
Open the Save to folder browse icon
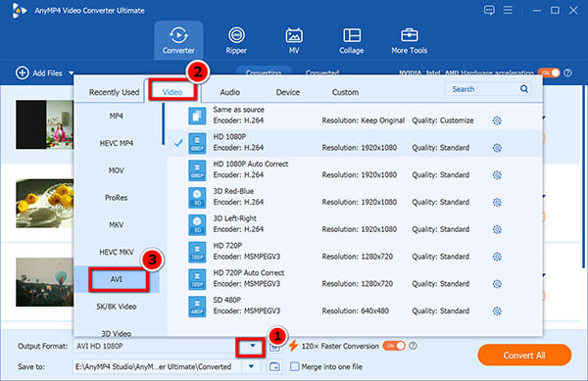[x=274, y=366]
